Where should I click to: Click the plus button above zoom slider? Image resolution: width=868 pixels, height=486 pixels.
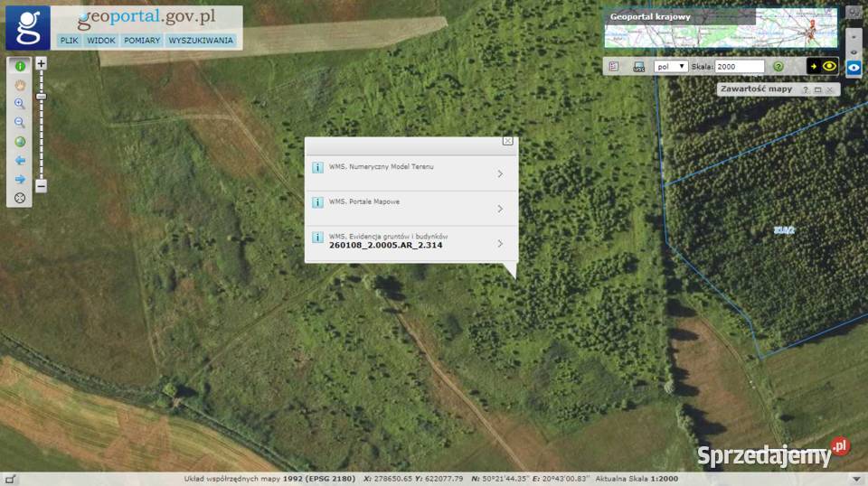(41, 64)
